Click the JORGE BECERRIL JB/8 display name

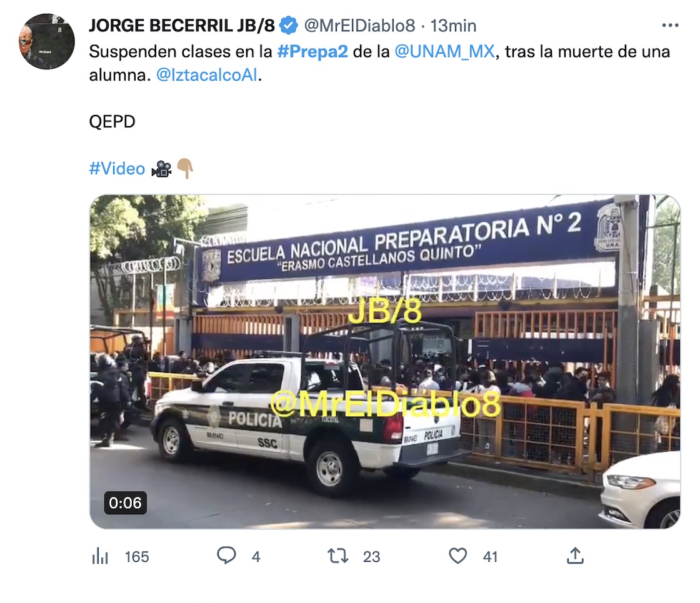coord(182,26)
